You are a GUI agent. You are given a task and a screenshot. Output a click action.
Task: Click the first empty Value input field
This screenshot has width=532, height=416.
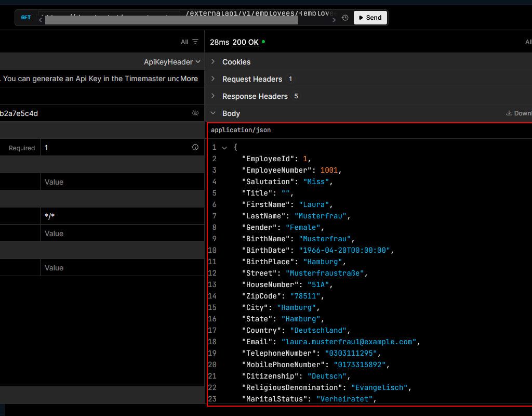[114, 182]
